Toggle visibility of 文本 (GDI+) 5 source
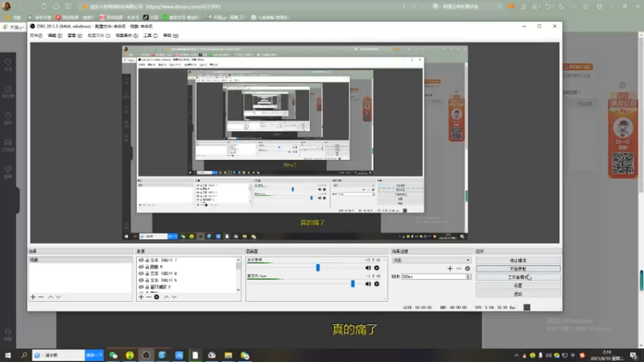The image size is (644, 362). pyautogui.click(x=141, y=280)
